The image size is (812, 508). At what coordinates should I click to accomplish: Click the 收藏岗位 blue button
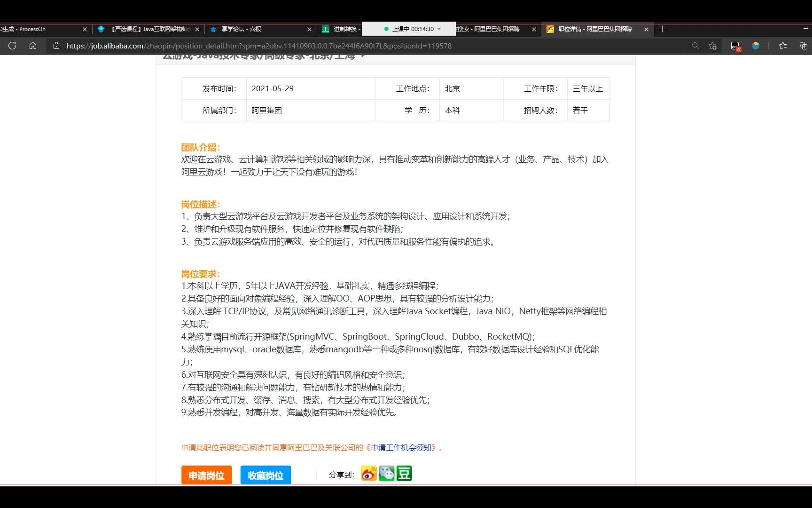[x=265, y=475]
